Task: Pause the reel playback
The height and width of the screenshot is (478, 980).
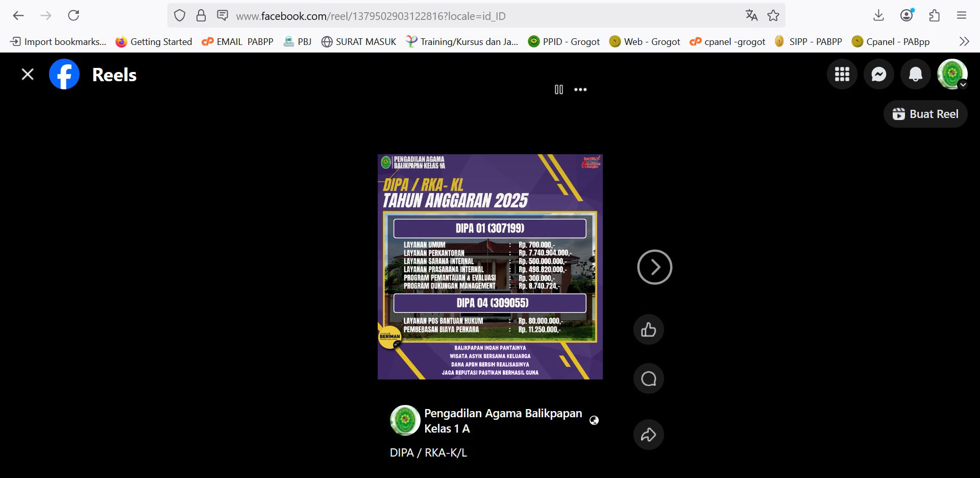Action: pos(559,89)
